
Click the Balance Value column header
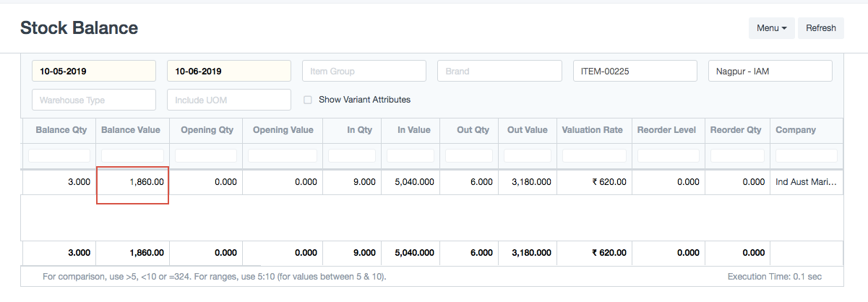click(132, 130)
